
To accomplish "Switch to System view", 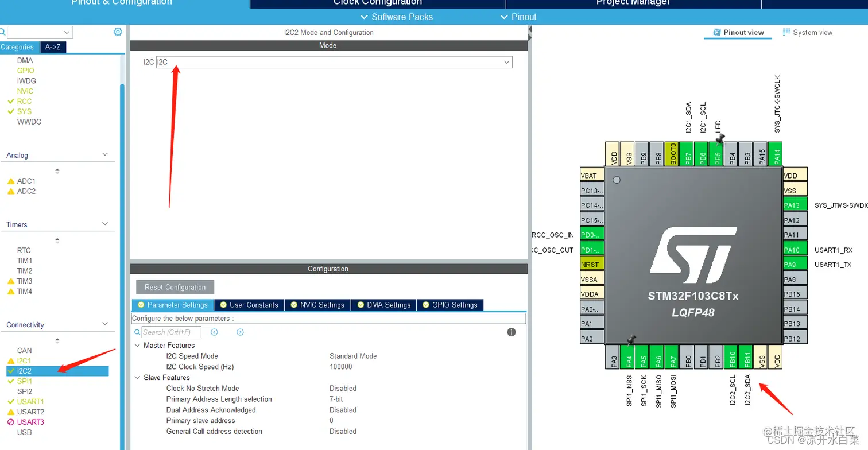I will pyautogui.click(x=808, y=33).
